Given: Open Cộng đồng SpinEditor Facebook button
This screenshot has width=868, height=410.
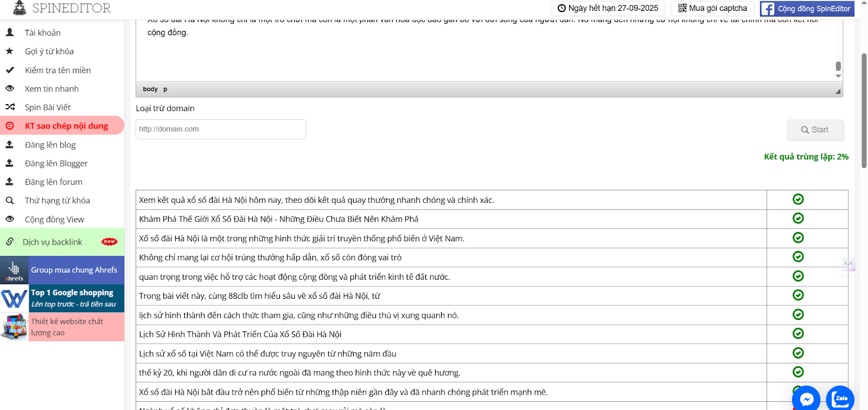Looking at the screenshot, I should tap(807, 9).
